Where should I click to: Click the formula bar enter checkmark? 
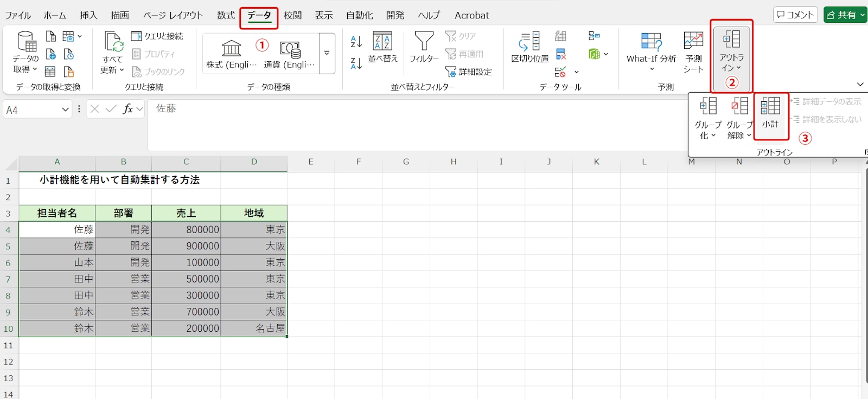tap(111, 109)
